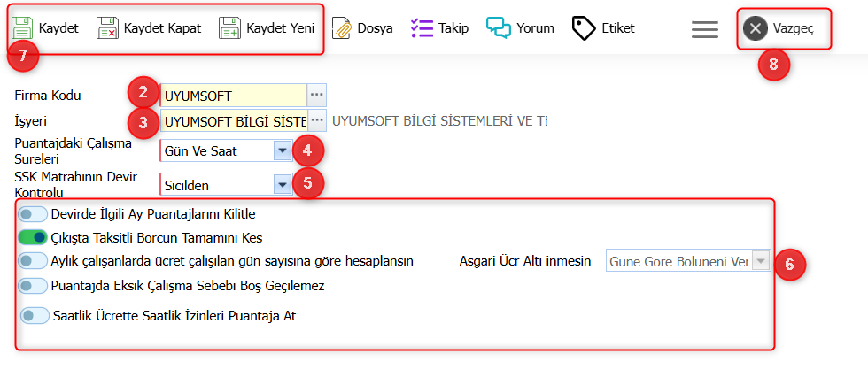This screenshot has width=868, height=385.
Task: Click 'Devirde İlgili Ay Puantajlarını Kilitle' text
Action: [152, 213]
